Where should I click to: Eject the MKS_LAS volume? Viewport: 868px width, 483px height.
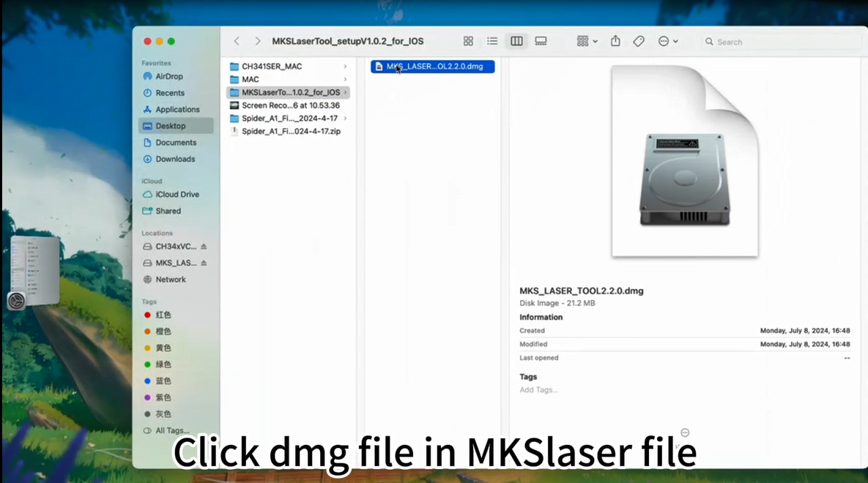coord(204,263)
